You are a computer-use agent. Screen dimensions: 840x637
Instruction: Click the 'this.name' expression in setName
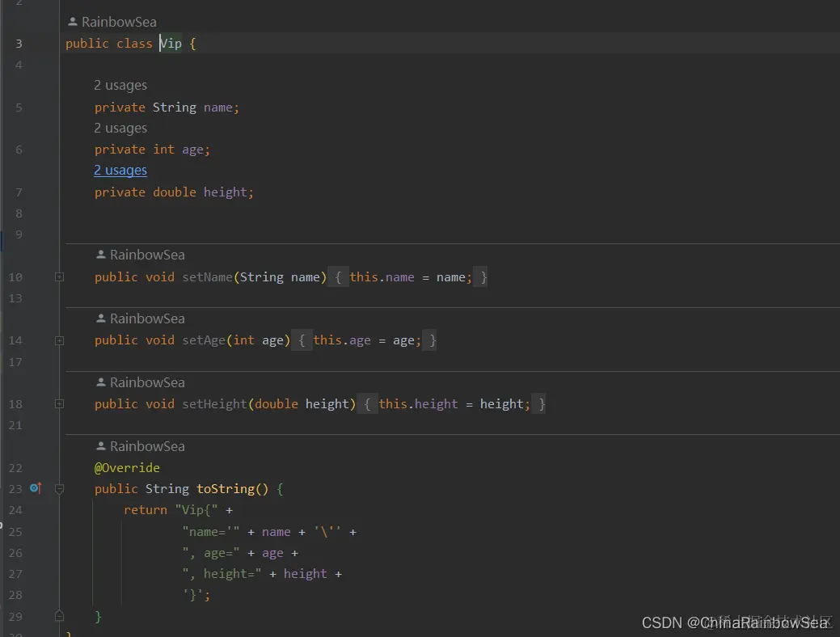coord(382,277)
